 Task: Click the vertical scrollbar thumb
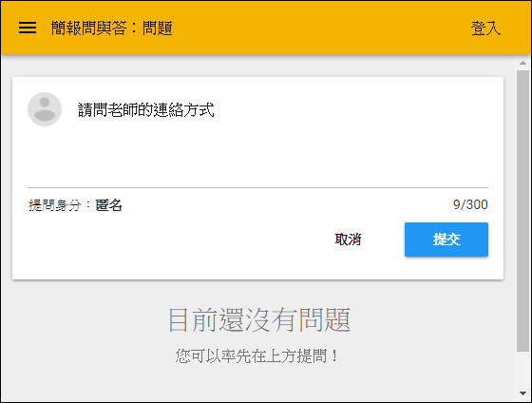522,211
